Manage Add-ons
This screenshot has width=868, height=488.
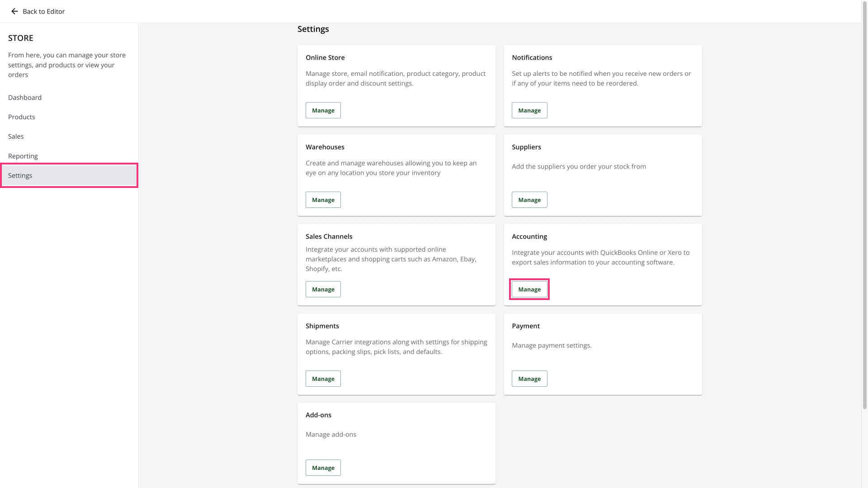[323, 468]
